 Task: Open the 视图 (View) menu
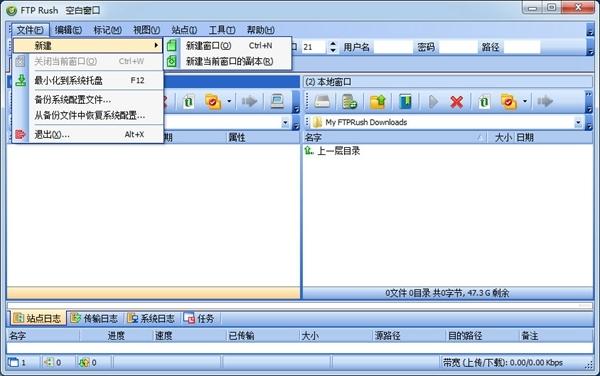146,30
